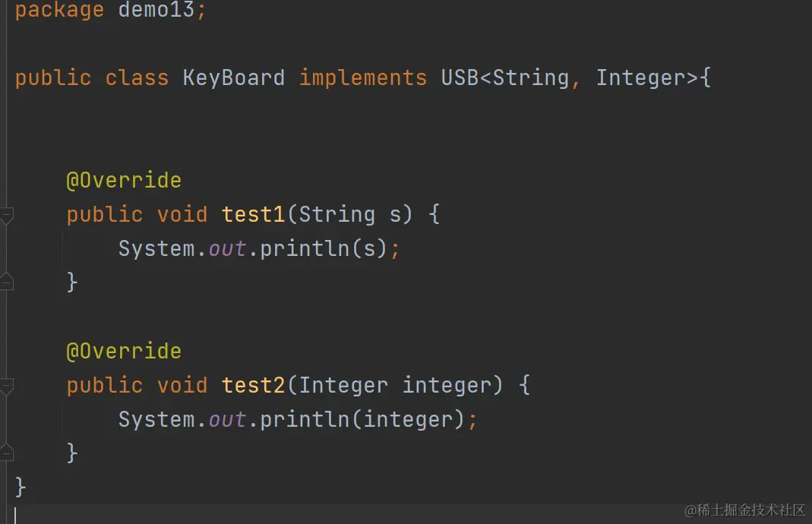The width and height of the screenshot is (812, 524).
Task: Click the String parameter type in test1
Action: click(x=337, y=214)
